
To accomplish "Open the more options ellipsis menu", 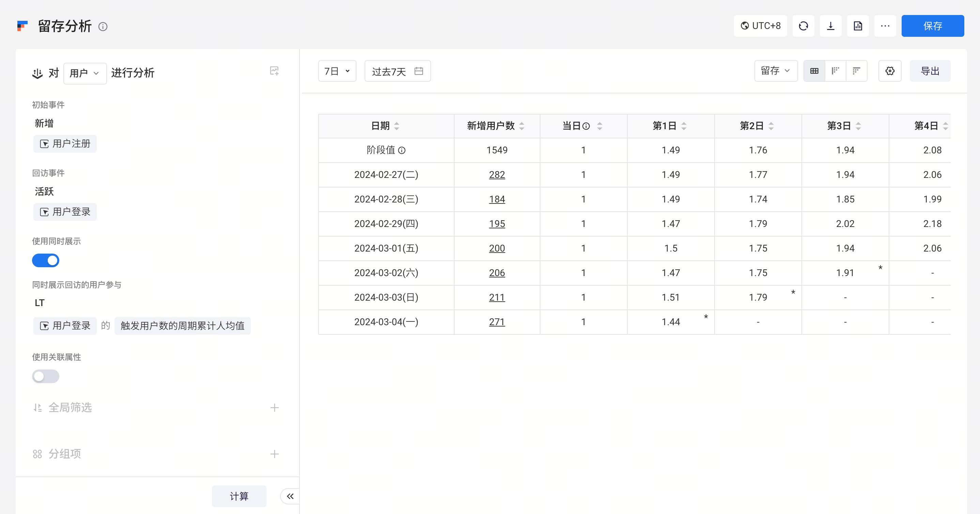I will click(885, 26).
